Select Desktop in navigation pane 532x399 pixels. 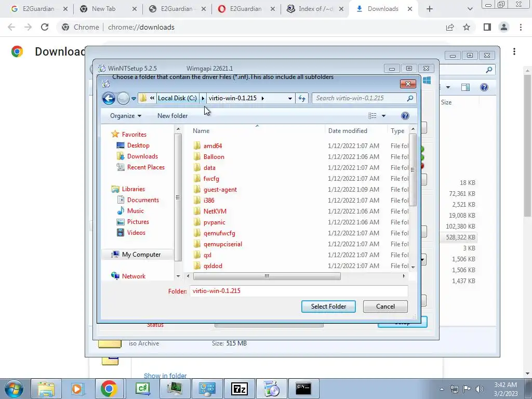click(138, 145)
